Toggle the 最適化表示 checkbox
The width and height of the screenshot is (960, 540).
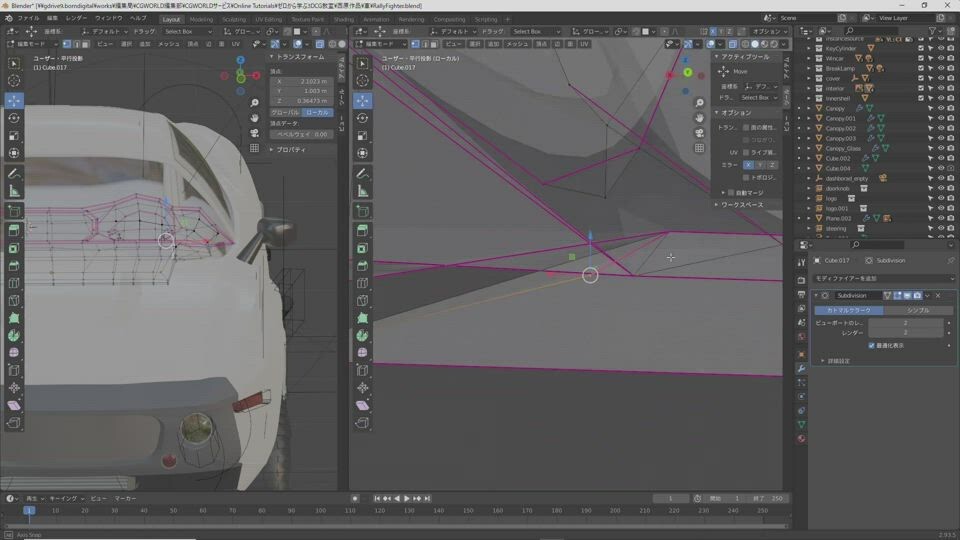pyautogui.click(x=872, y=345)
